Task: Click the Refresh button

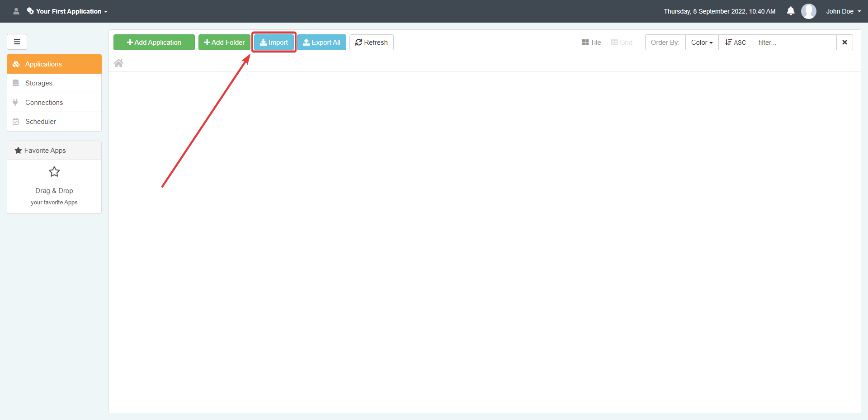Action: point(371,42)
